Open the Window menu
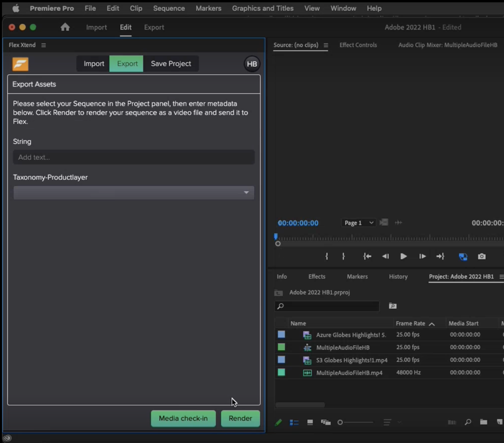 (x=343, y=8)
